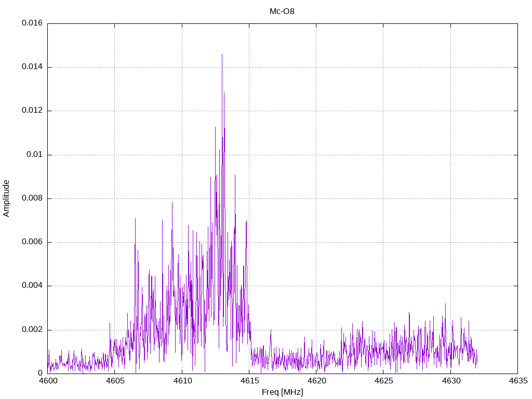
Task: Click the 0.012 y-axis tick label
Action: coord(32,111)
